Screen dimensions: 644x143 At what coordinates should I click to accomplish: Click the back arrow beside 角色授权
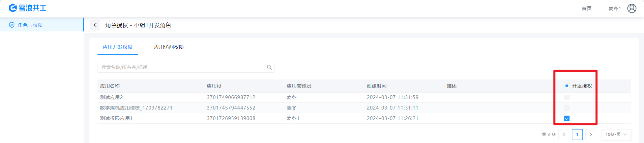(x=95, y=25)
